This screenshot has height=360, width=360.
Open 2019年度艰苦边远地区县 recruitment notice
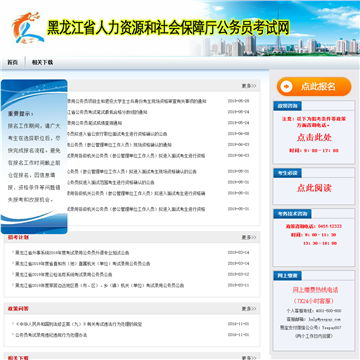coord(99,286)
